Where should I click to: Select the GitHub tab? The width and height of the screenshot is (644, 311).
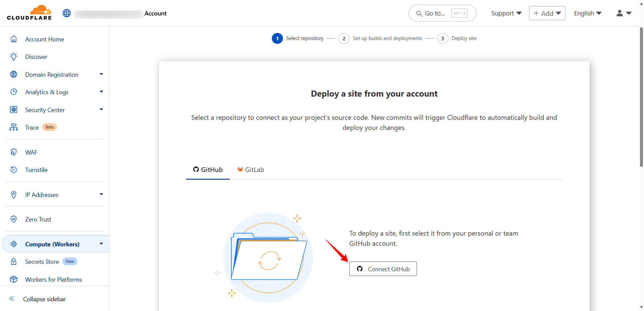click(208, 170)
